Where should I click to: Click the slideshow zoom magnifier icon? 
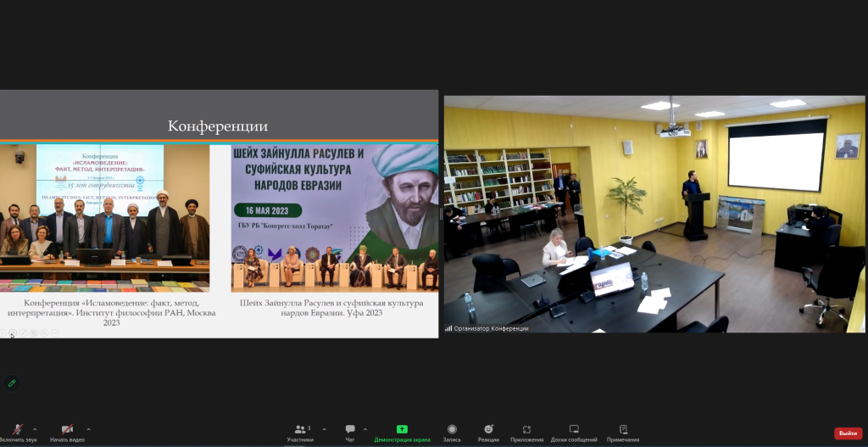(x=44, y=332)
